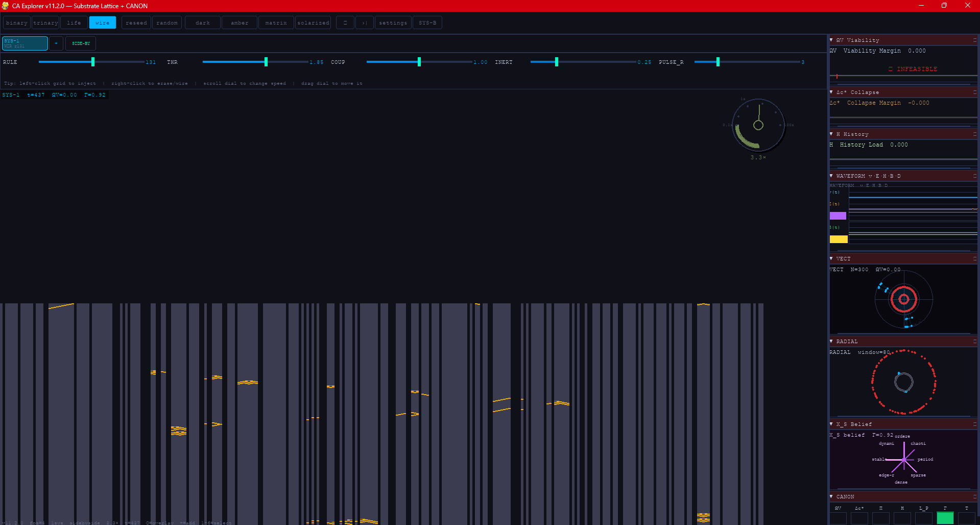
Task: Click the ΩV CANON cell
Action: click(x=838, y=518)
